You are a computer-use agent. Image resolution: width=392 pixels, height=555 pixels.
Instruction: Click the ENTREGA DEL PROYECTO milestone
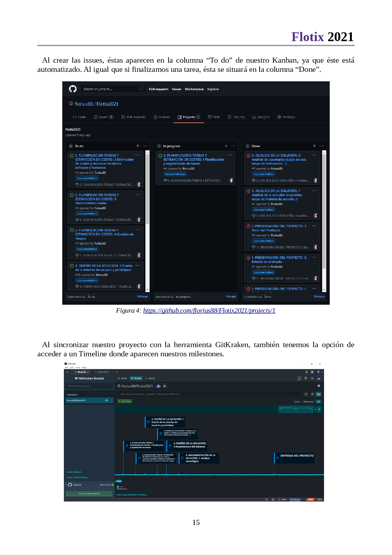coord(294,458)
